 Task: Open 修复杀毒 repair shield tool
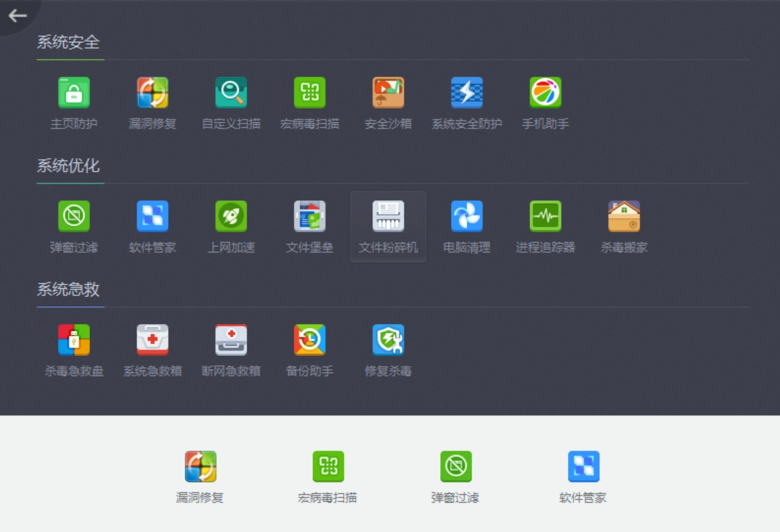coord(388,340)
